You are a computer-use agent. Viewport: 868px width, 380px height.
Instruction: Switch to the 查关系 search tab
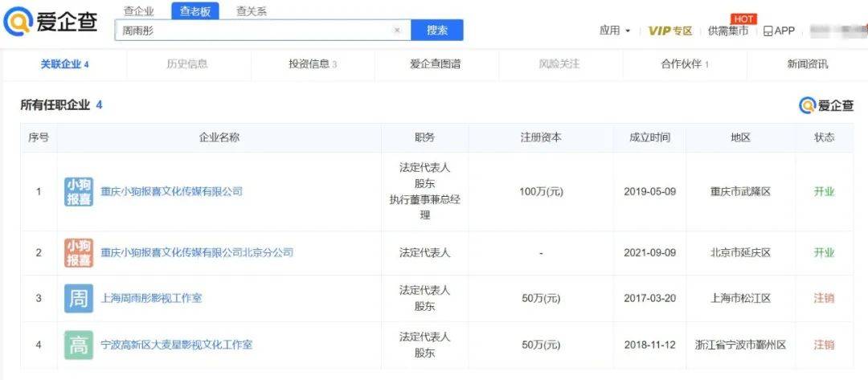pos(252,11)
